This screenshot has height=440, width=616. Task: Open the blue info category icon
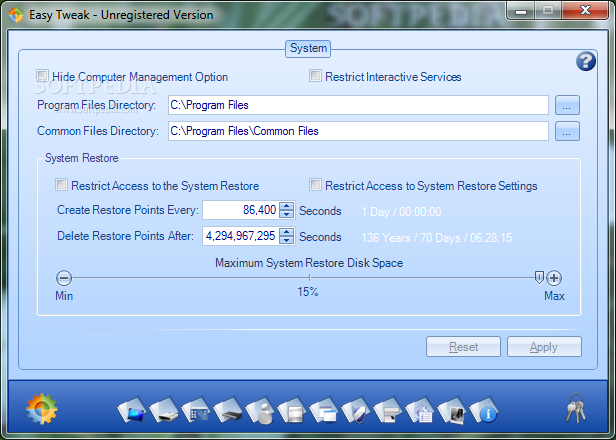[x=484, y=411]
